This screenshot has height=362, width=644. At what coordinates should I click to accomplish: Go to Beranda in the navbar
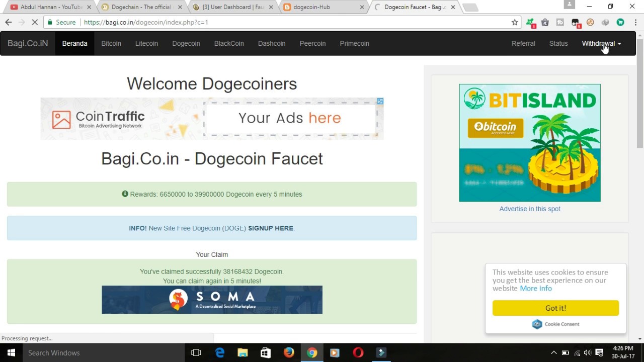(74, 43)
